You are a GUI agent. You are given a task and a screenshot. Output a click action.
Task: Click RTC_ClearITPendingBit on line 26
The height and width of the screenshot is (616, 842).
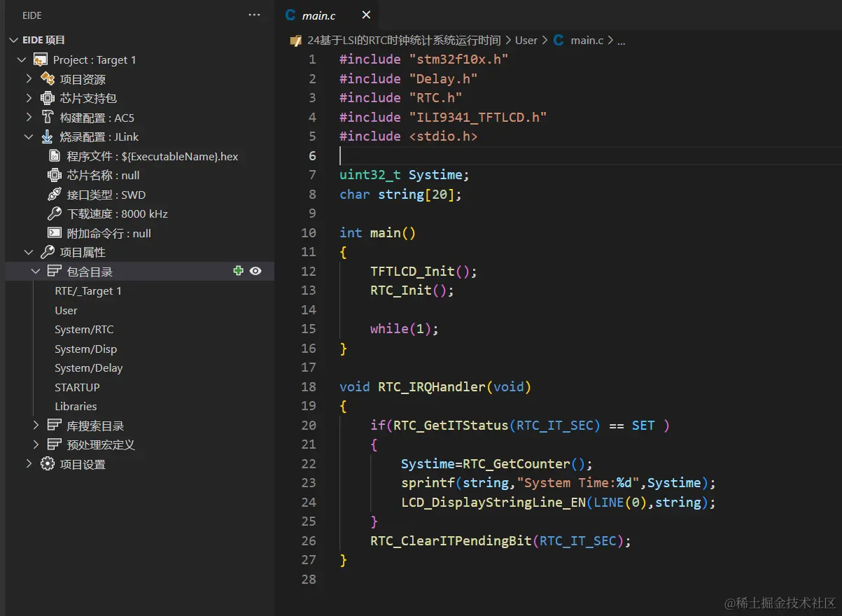(451, 541)
